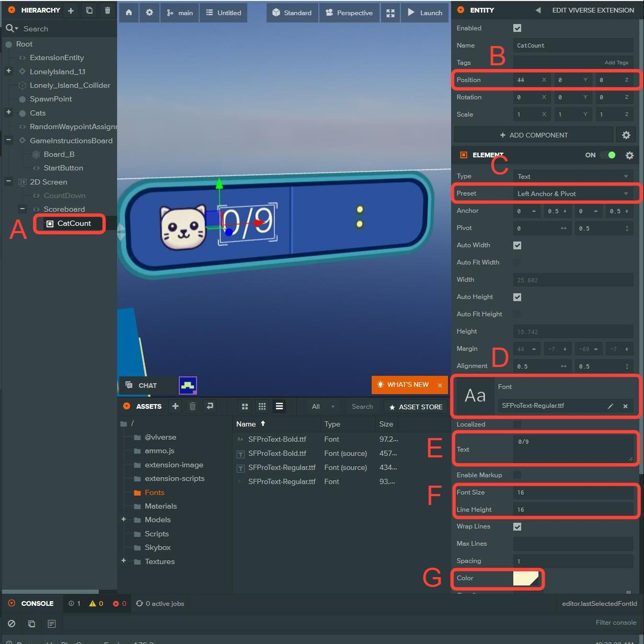Open the text Color swatch picker
Screen dimensions: 644x644
pos(525,578)
